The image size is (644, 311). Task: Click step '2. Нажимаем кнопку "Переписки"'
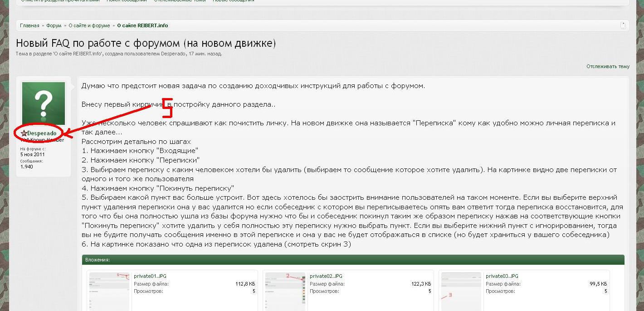(x=141, y=160)
